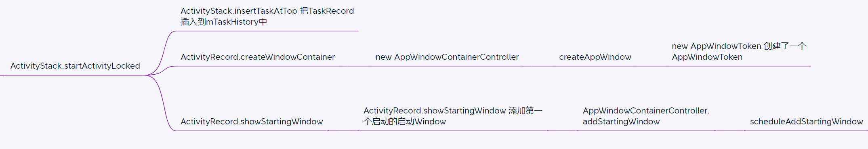
Task: Click the ActivityRecord.createWindowContainer node
Action: click(258, 57)
